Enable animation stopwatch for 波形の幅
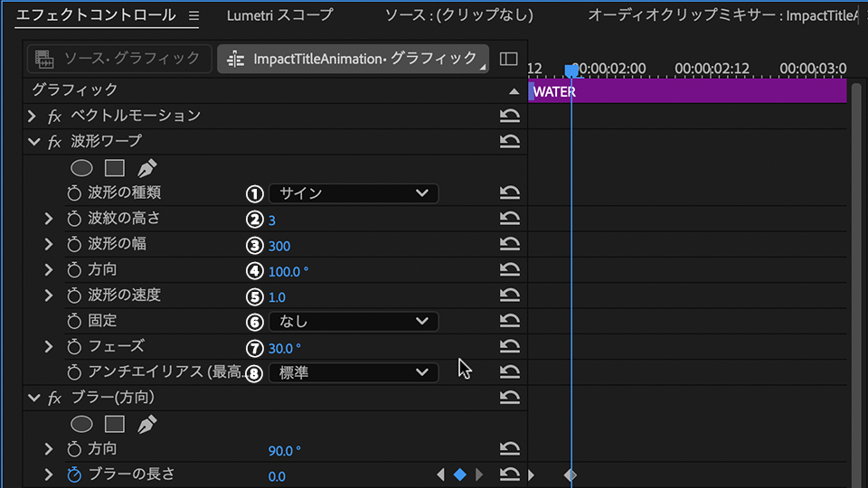 pos(74,244)
